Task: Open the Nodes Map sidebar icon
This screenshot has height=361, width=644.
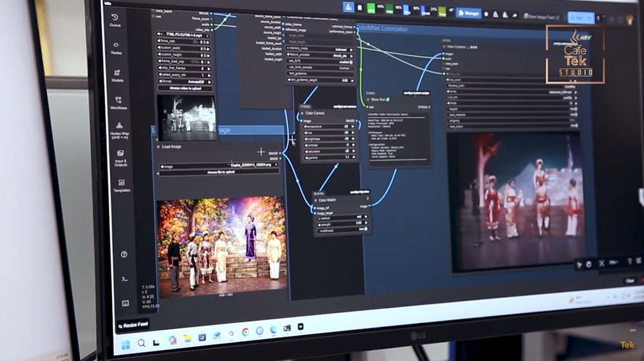Action: [x=120, y=130]
